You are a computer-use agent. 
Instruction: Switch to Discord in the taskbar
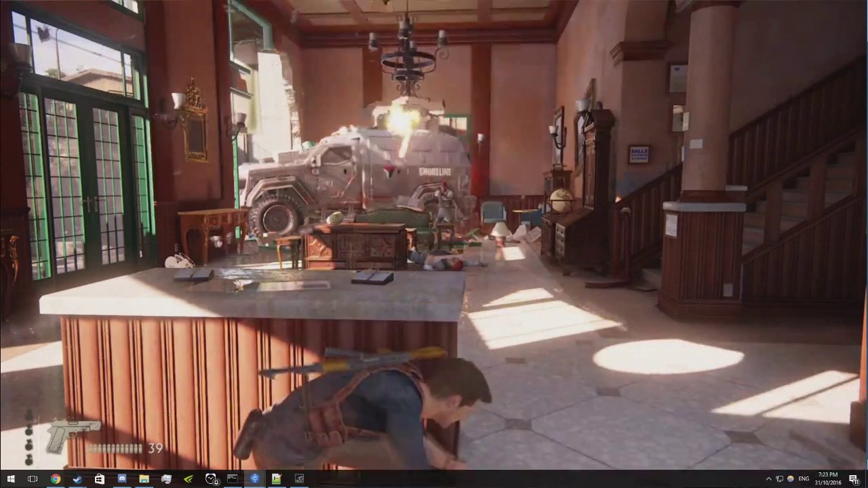[x=122, y=479]
